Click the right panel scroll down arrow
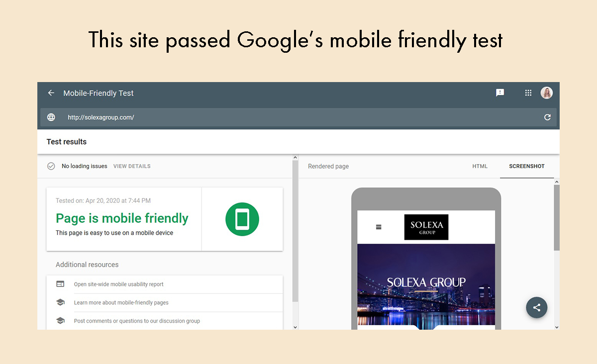Viewport: 597px width, 364px height. click(x=557, y=327)
